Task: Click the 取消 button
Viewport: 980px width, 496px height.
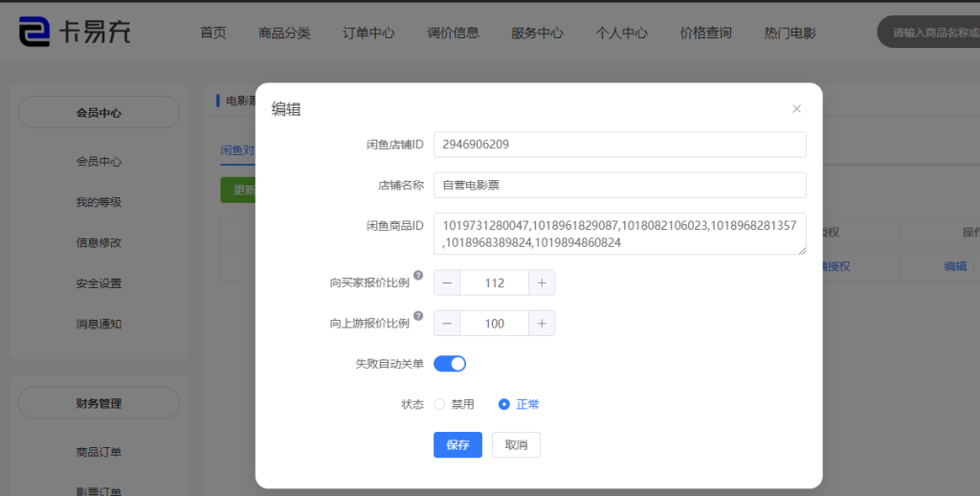Action: (516, 445)
